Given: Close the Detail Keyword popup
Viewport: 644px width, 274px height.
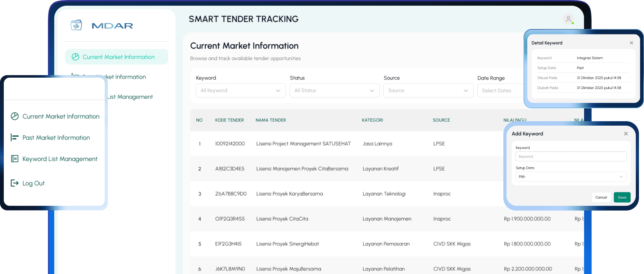Looking at the screenshot, I should click(x=631, y=43).
